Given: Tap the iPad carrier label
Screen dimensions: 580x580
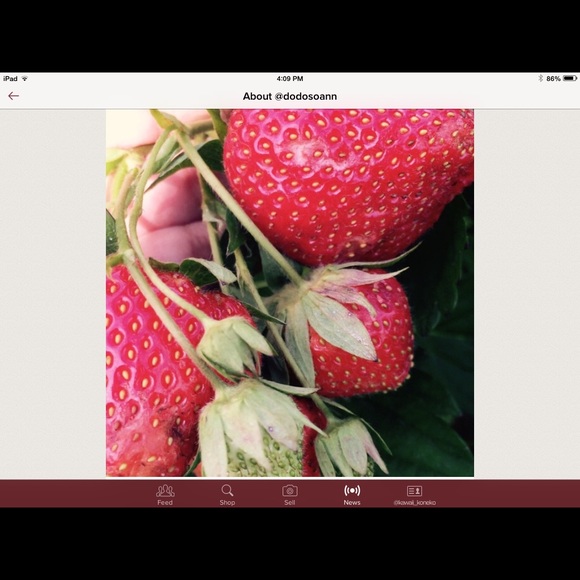Looking at the screenshot, I should [x=10, y=78].
